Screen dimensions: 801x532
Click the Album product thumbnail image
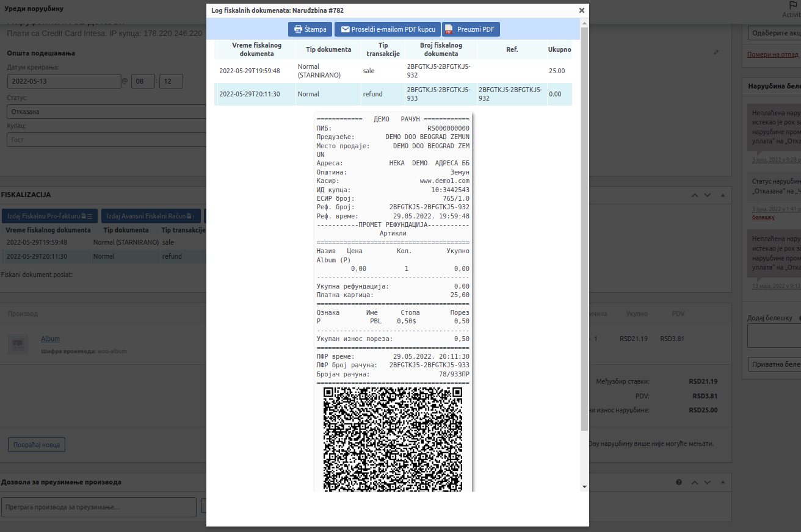pyautogui.click(x=18, y=343)
